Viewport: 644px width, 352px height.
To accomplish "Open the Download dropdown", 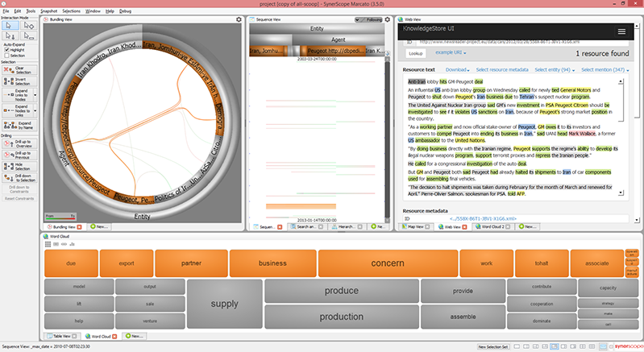I will [x=457, y=70].
